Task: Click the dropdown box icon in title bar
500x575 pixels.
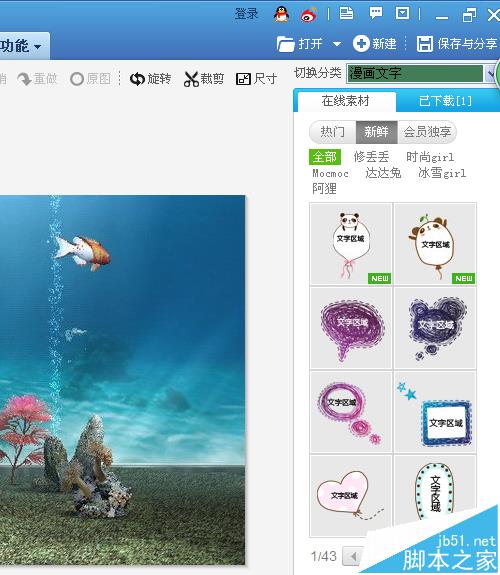Action: click(403, 14)
